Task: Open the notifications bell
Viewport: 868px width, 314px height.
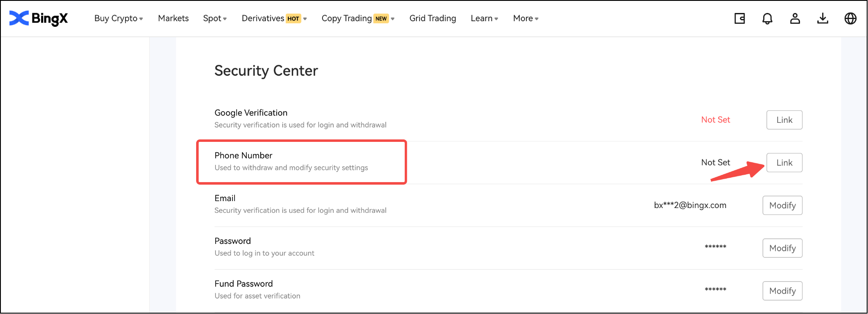Action: tap(767, 19)
